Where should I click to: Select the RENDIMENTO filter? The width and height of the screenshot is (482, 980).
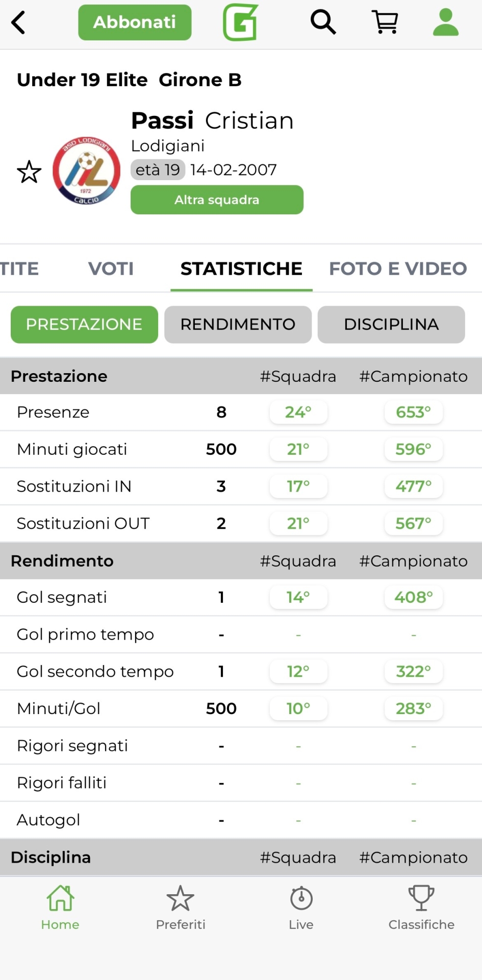pos(238,325)
